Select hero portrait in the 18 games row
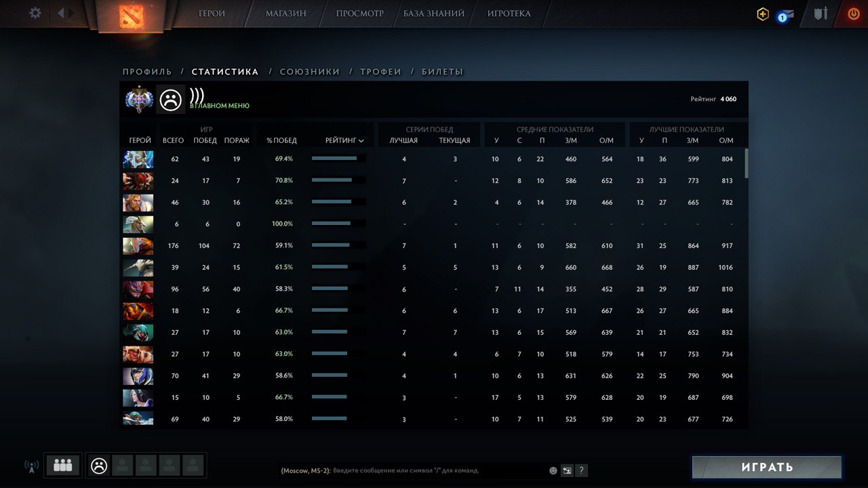The height and width of the screenshot is (488, 868). pyautogui.click(x=138, y=311)
